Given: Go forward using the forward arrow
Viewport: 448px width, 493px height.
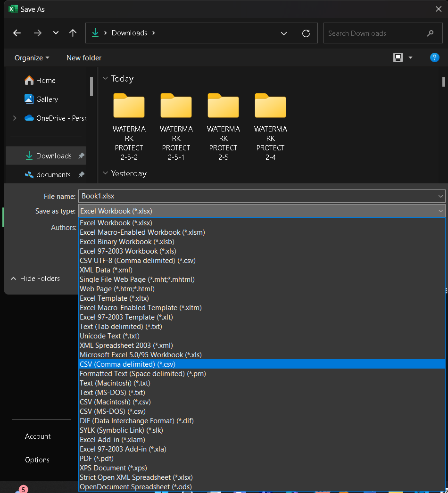Looking at the screenshot, I should (x=38, y=33).
